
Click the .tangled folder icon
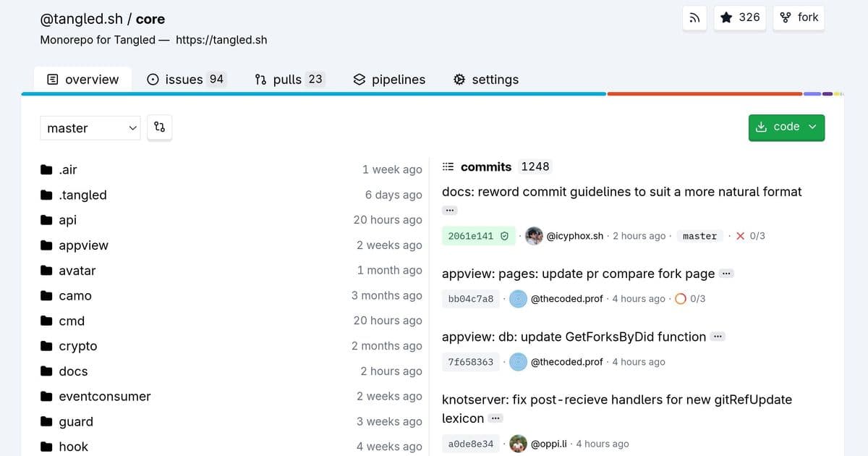[45, 195]
